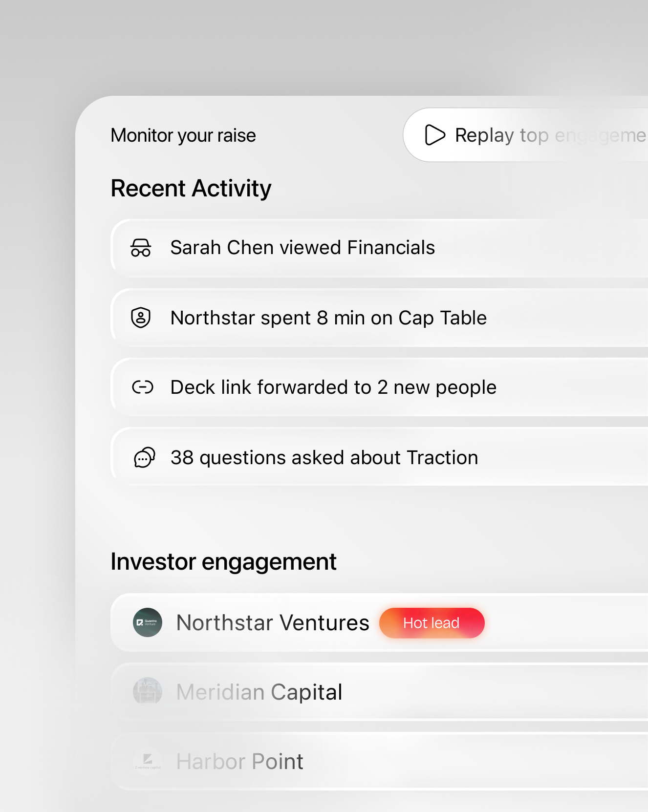Screen dimensions: 648x812
Task: Open Sarah Chen viewed Financials activity row
Action: click(379, 248)
